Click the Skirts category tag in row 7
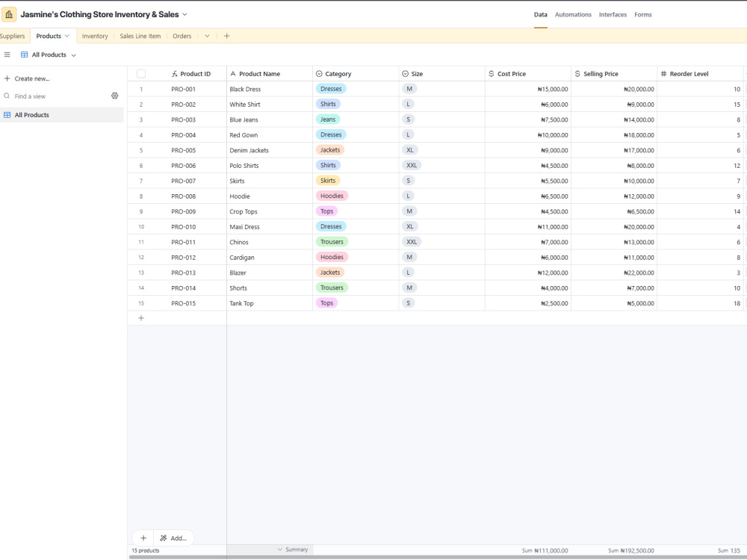 coord(328,181)
